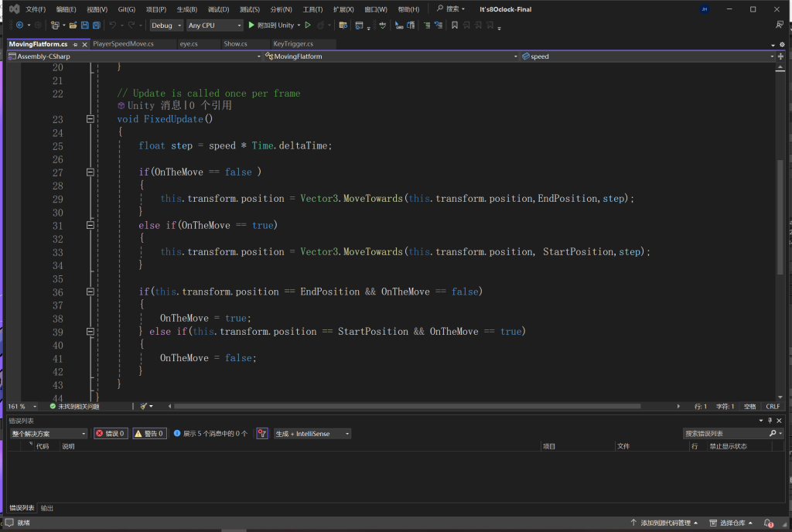The width and height of the screenshot is (792, 532).
Task: Click the new project icon in toolbar
Action: tap(55, 26)
